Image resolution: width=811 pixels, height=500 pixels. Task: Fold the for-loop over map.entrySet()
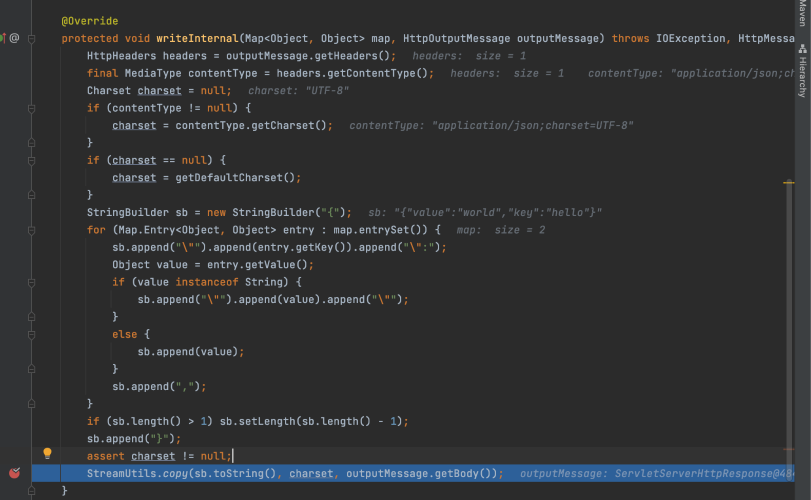32,229
